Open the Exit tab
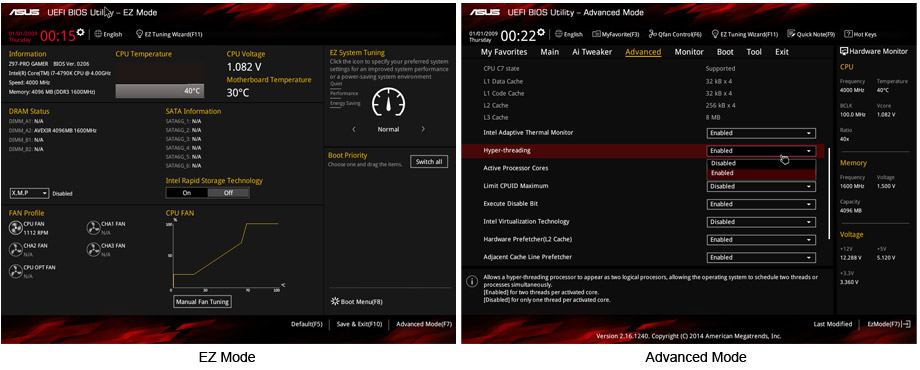The width and height of the screenshot is (920, 370). (x=782, y=52)
